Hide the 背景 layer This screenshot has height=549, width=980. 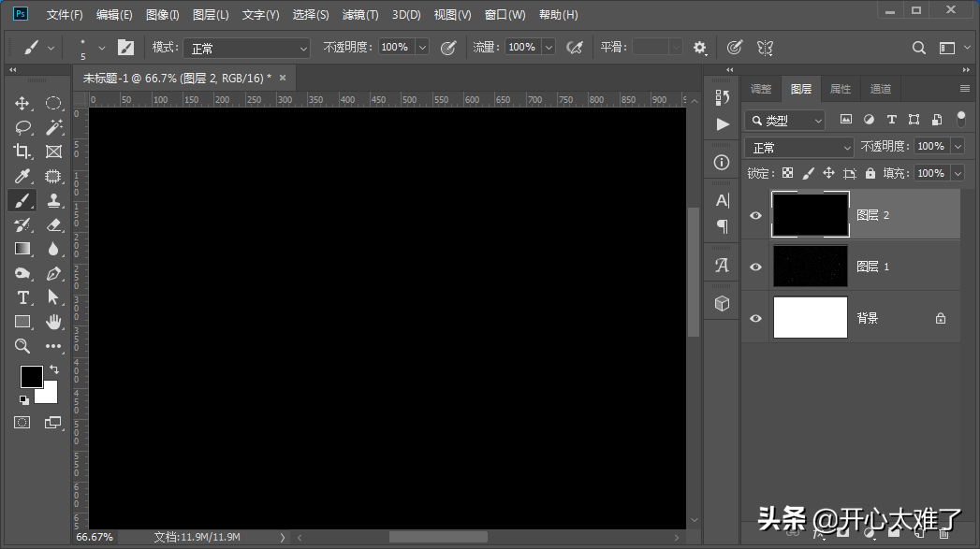point(756,318)
